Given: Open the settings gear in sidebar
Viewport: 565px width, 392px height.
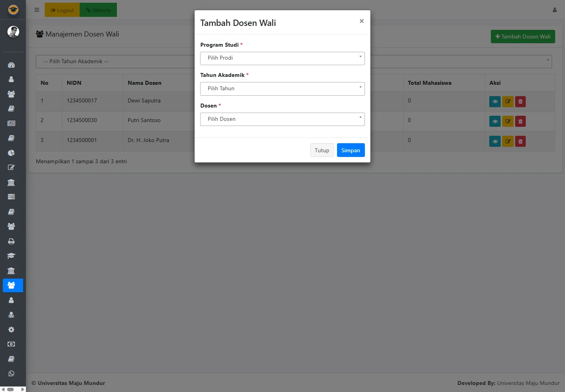Looking at the screenshot, I should [11, 330].
